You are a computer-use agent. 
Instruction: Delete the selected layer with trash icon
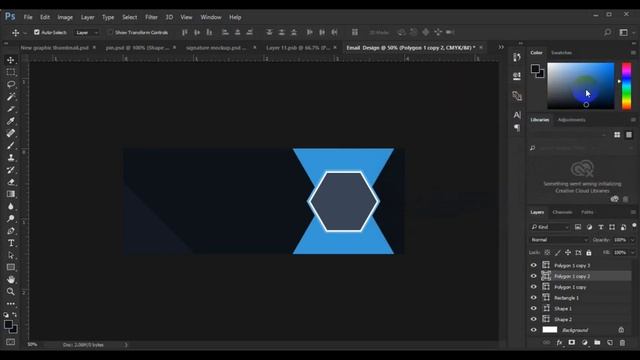pyautogui.click(x=622, y=343)
